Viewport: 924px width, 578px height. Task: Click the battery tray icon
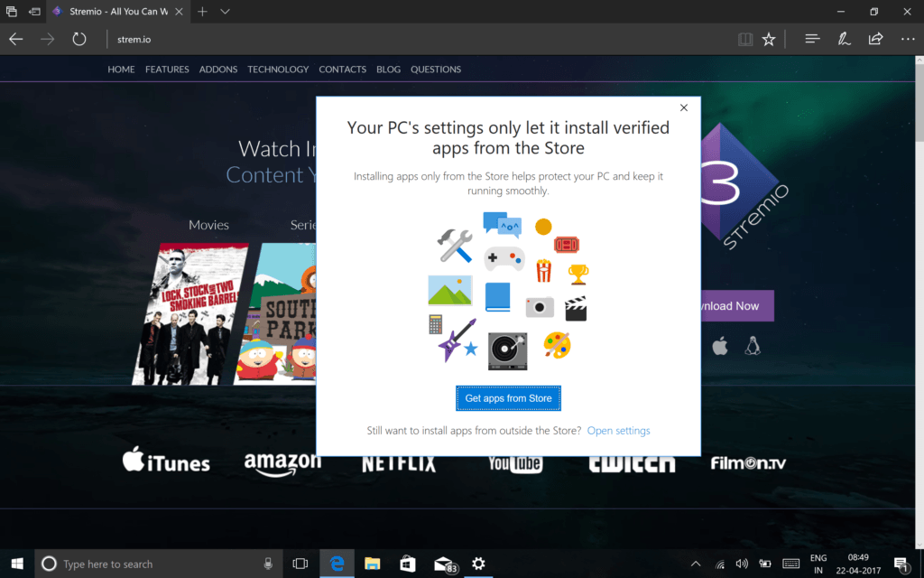coord(765,564)
